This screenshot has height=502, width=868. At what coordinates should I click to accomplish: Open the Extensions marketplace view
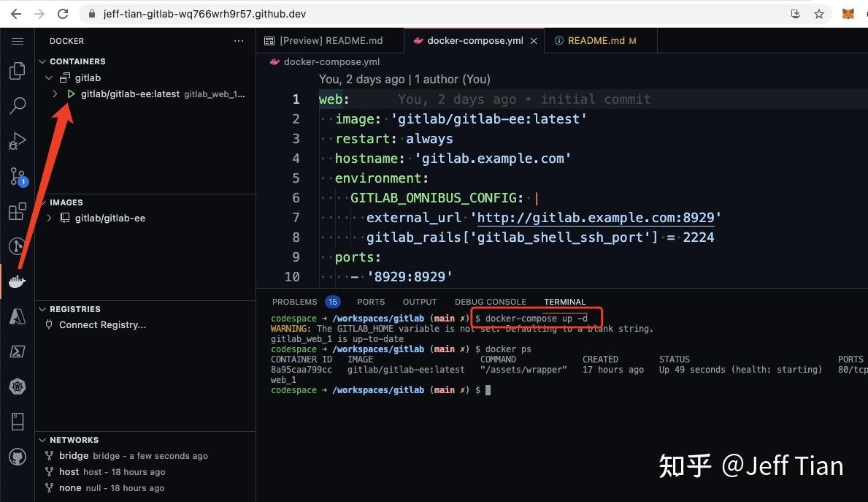click(18, 210)
